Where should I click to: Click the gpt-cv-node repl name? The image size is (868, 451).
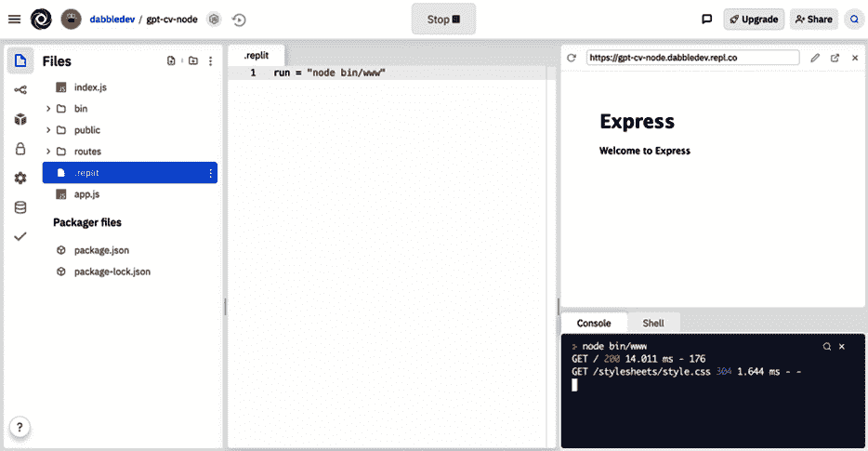[172, 20]
